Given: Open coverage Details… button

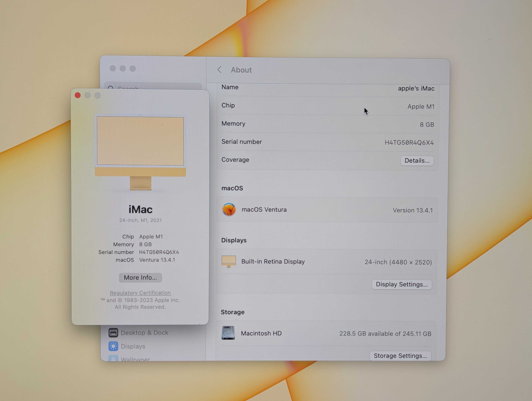Looking at the screenshot, I should 417,161.
